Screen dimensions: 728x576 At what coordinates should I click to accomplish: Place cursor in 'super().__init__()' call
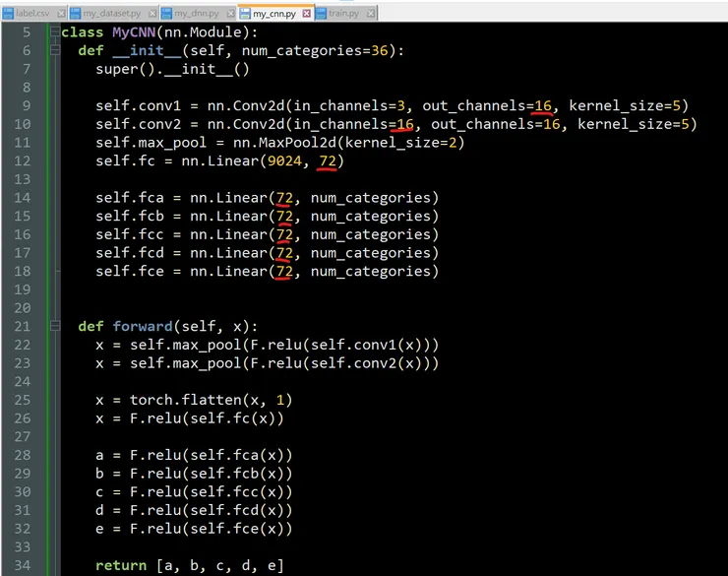point(172,69)
